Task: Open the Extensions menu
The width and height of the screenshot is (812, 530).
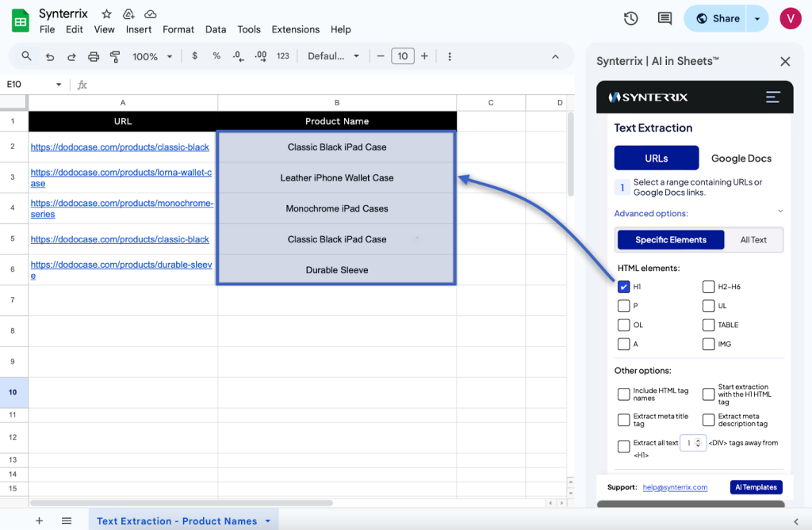Action: point(295,29)
